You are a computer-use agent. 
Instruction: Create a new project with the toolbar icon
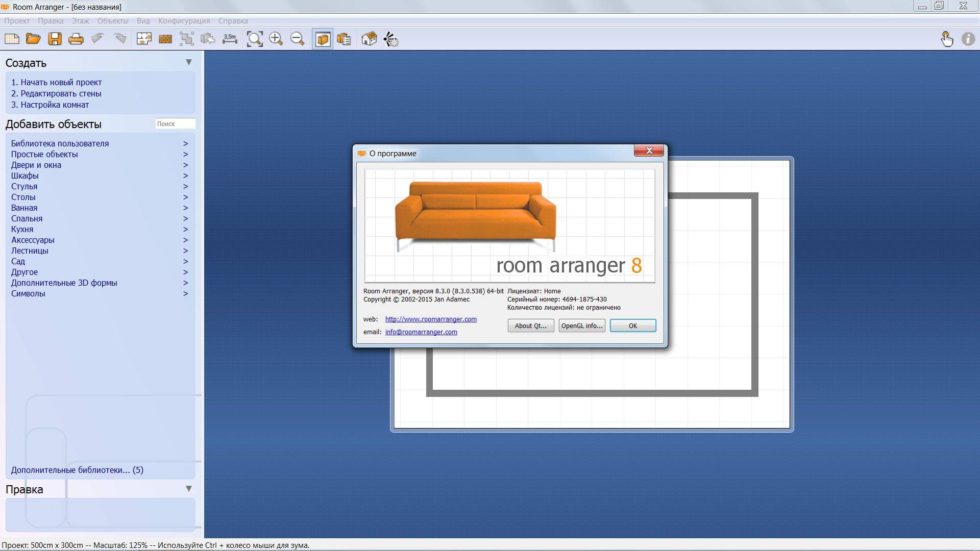[12, 39]
